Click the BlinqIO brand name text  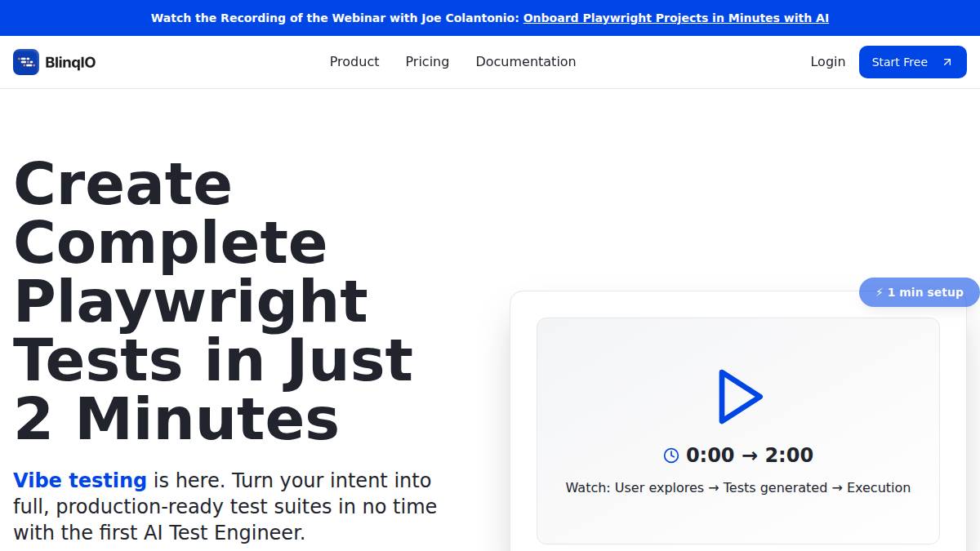pos(70,62)
